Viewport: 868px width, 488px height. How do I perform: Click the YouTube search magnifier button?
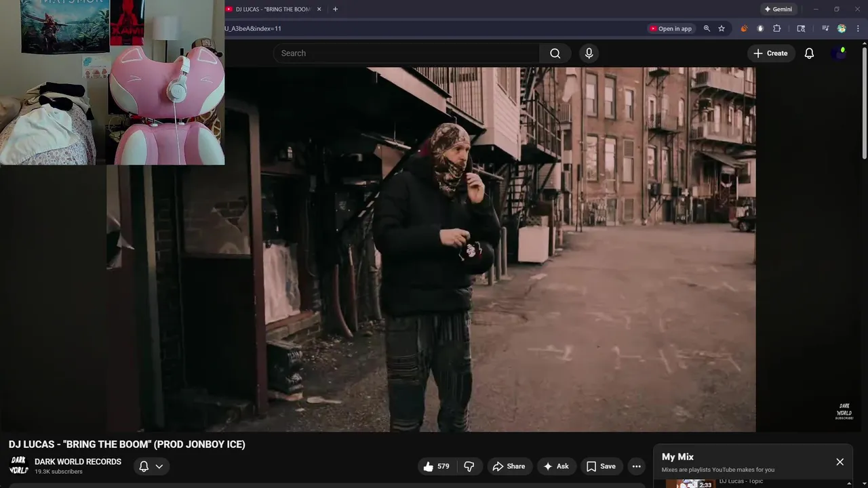pos(555,54)
